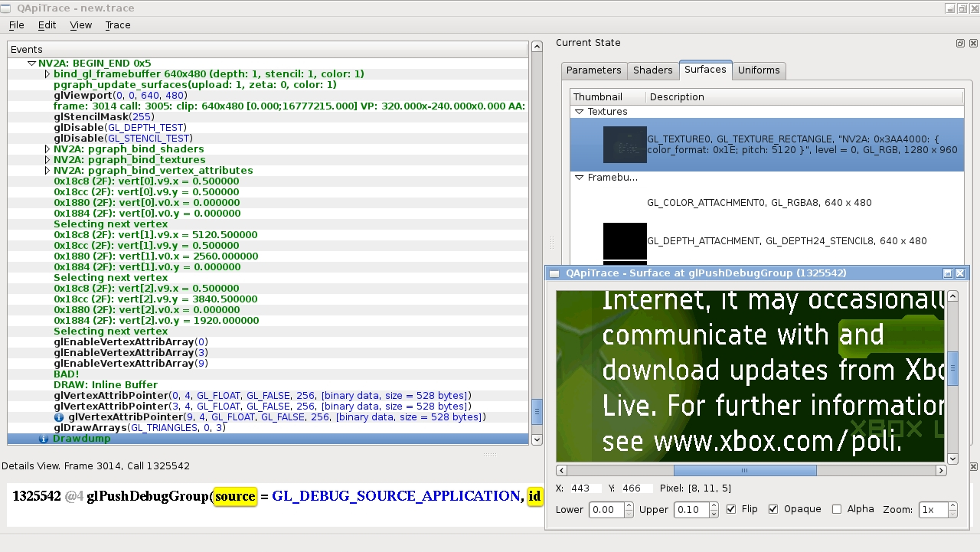This screenshot has height=552, width=980.
Task: Click the surface viewer scroll-left arrow
Action: coord(562,470)
